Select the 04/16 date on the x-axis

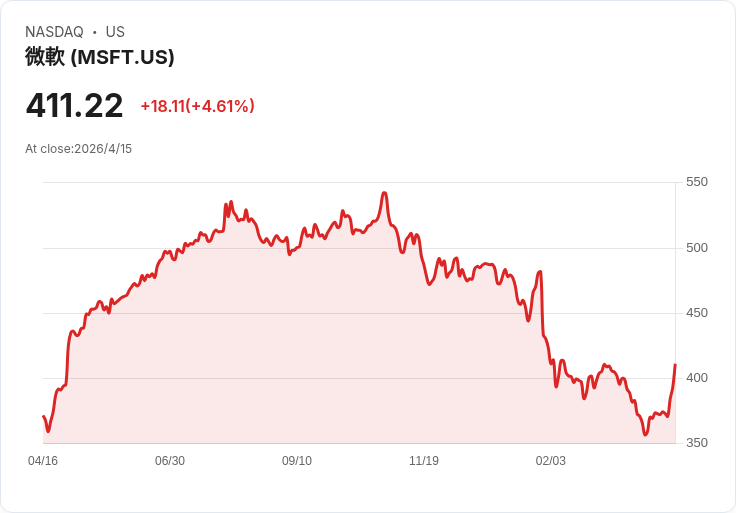point(43,461)
